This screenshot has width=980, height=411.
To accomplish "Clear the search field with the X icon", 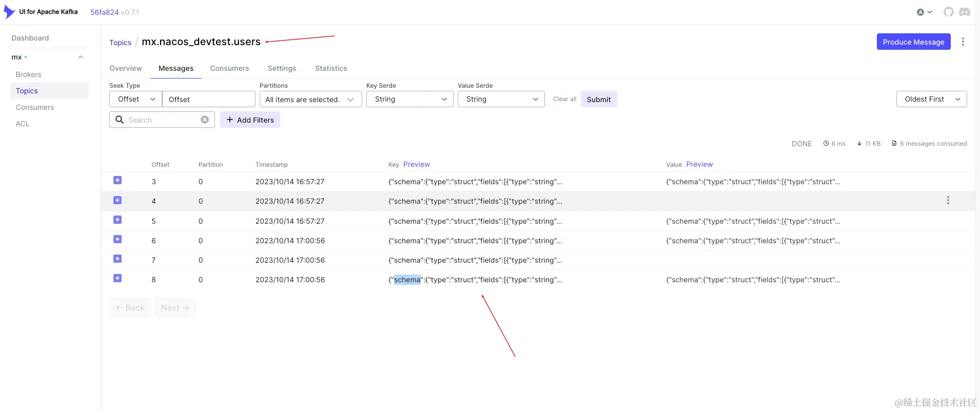I will [205, 120].
